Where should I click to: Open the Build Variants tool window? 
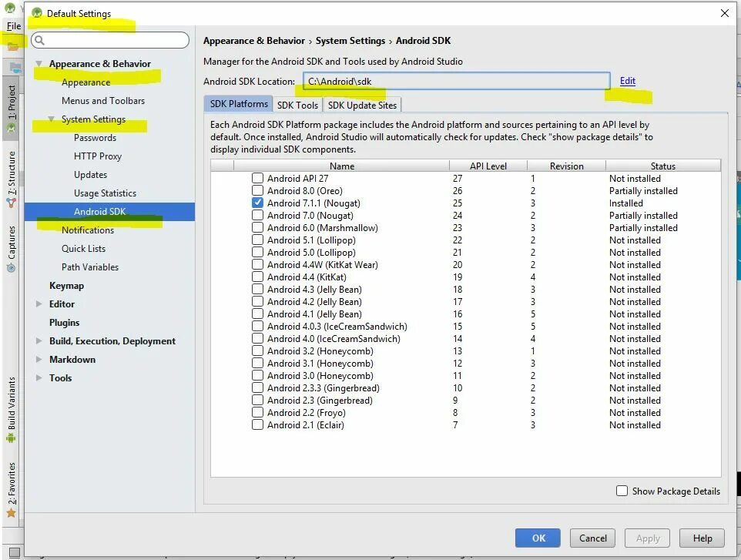coord(12,409)
